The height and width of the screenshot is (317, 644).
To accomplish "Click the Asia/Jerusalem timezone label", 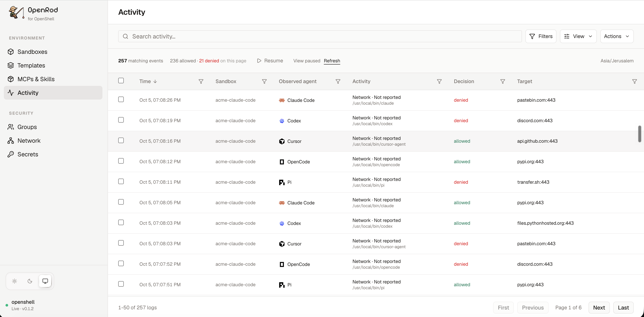I will click(x=617, y=61).
